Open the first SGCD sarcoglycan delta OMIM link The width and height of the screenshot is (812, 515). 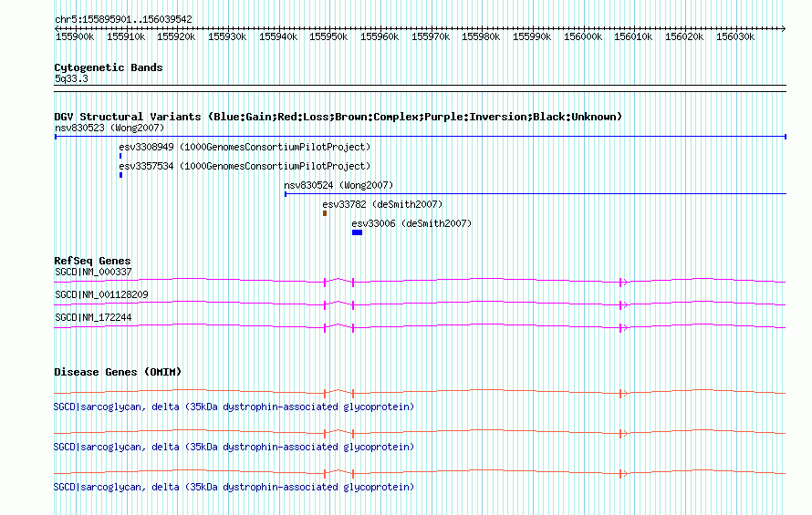(x=234, y=407)
